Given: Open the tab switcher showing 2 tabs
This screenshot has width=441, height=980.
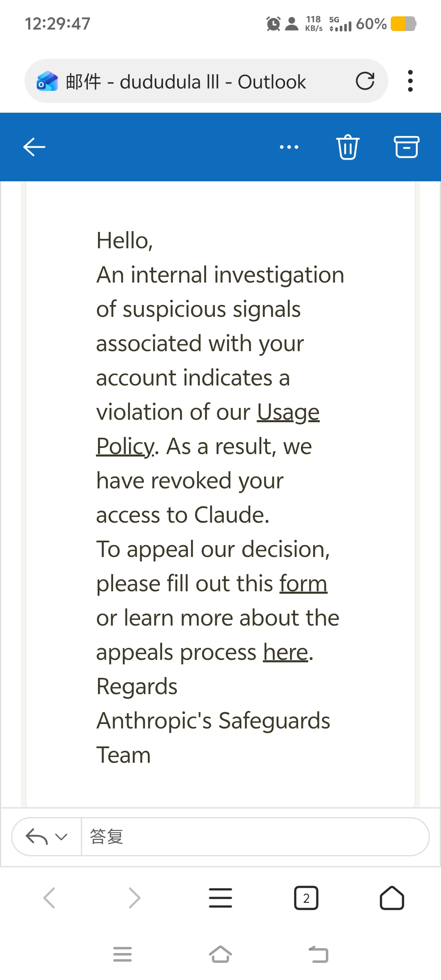Looking at the screenshot, I should [306, 898].
